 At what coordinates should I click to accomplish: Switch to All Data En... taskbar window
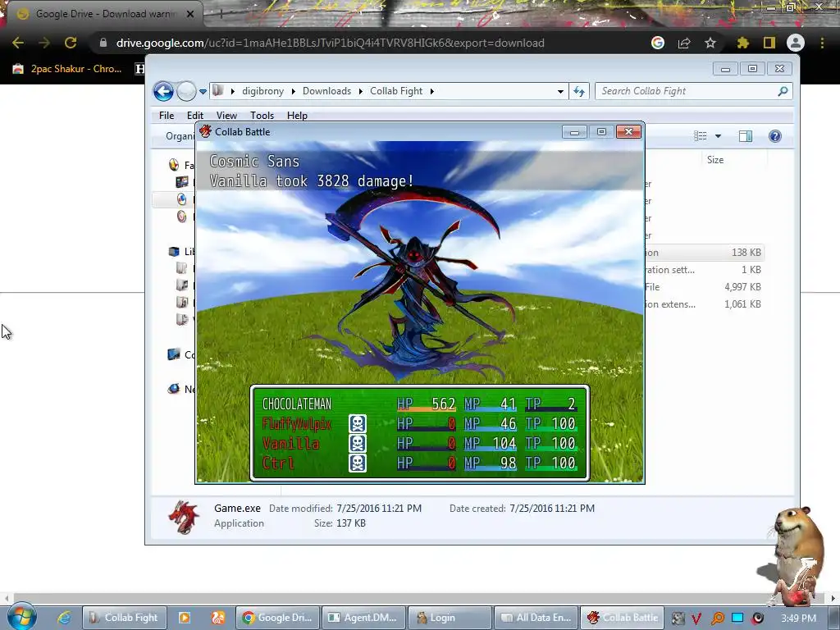tap(536, 618)
